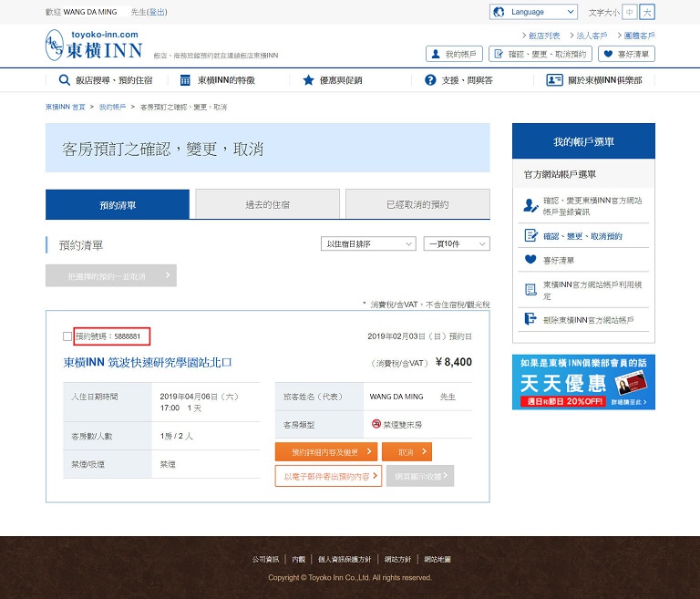Viewport: 700px width, 599px height.
Task: Click the 天天優惠 club member banner
Action: pos(583,382)
